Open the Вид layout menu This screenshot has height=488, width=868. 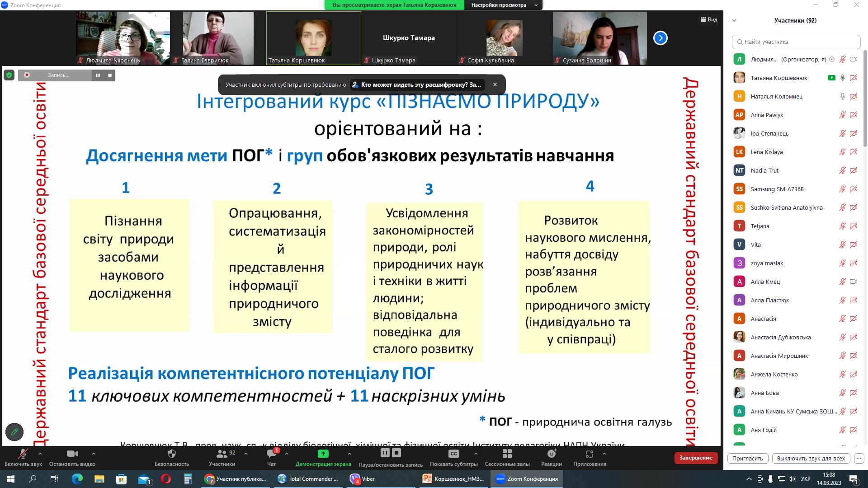(x=709, y=19)
